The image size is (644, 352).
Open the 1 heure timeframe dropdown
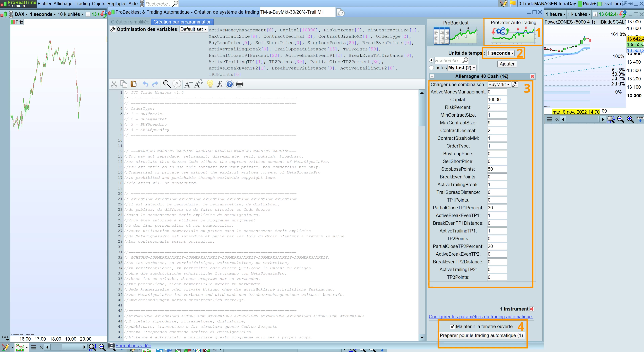(x=556, y=14)
